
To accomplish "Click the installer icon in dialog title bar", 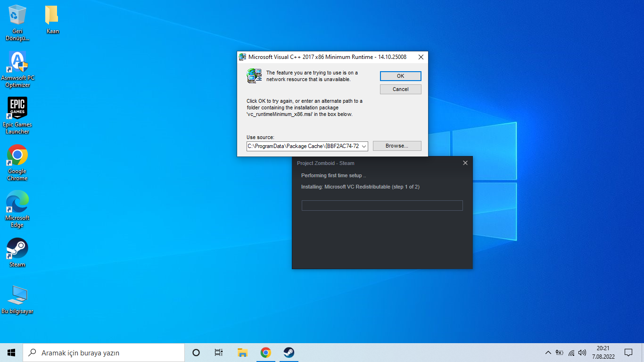I will [242, 57].
